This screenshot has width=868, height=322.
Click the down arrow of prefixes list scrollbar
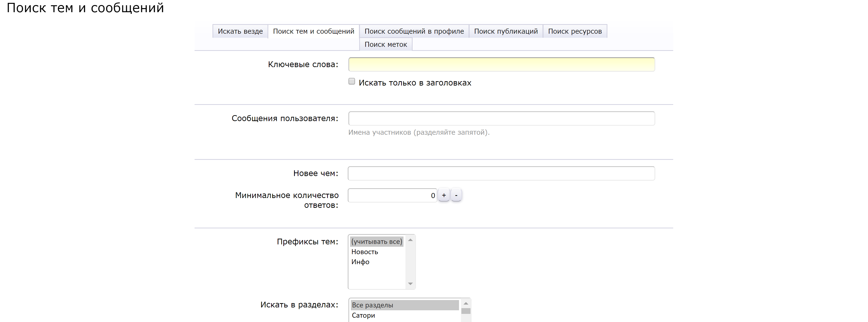point(410,284)
